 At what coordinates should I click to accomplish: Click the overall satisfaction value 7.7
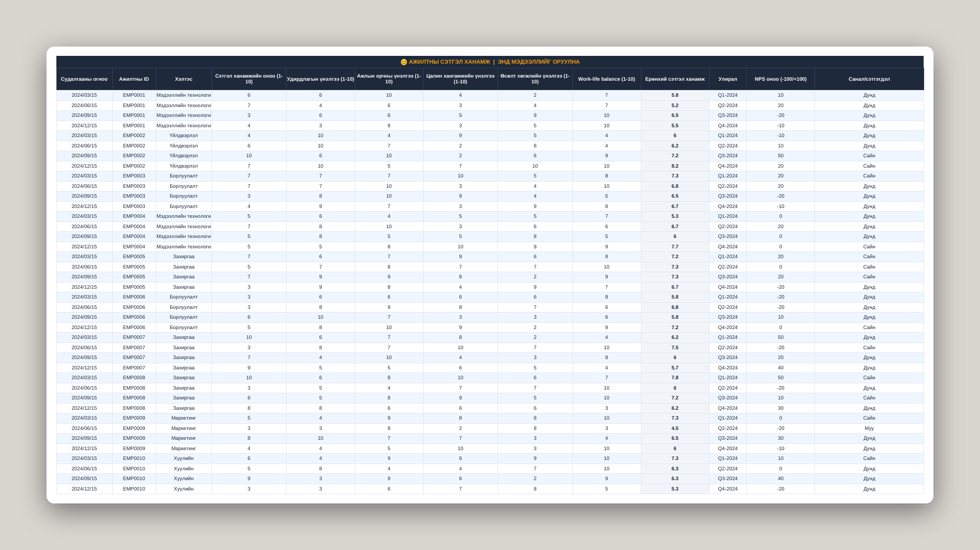[675, 247]
